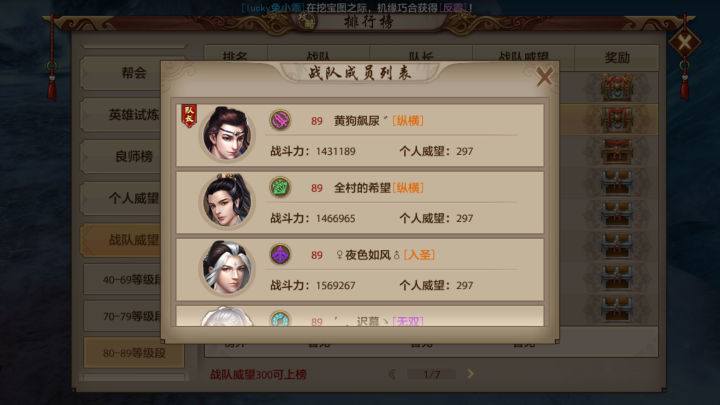720x405 pixels.
Task: Click the second-place highlighted reward chest
Action: [617, 119]
